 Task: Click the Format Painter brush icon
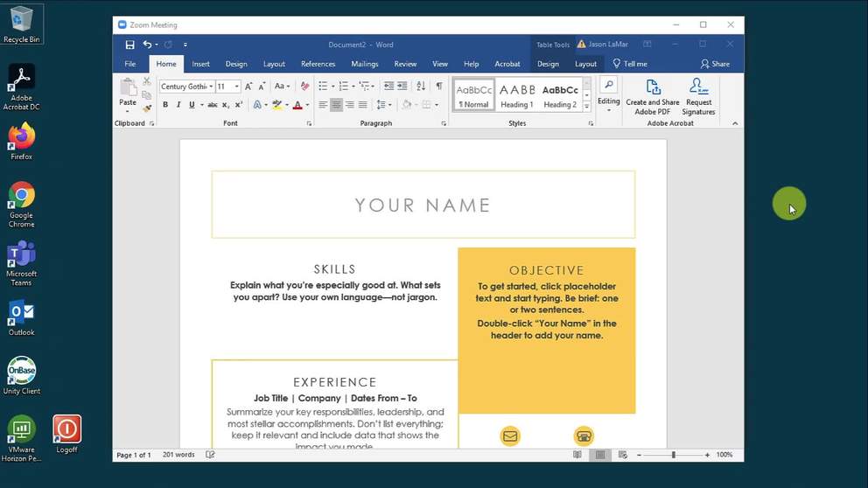click(x=147, y=108)
